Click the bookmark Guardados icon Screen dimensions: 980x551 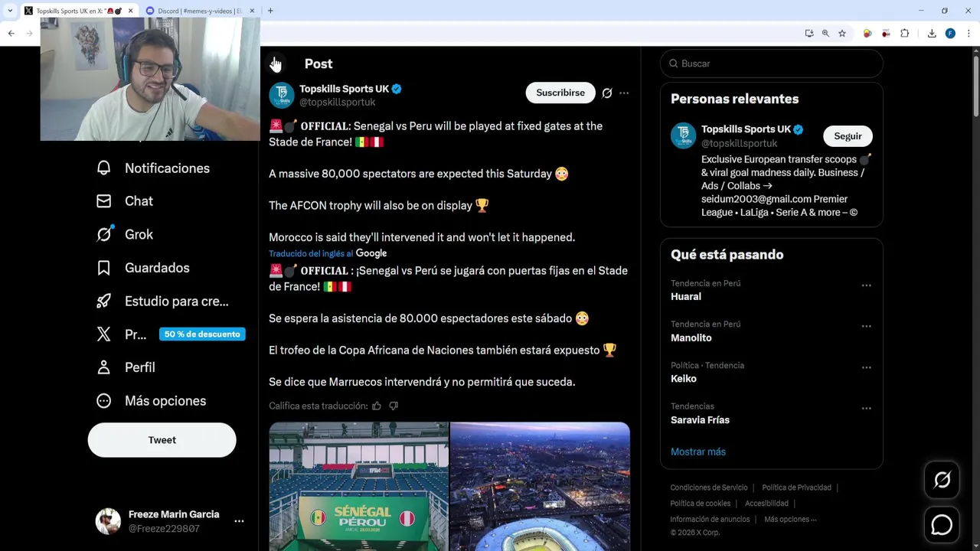104,268
